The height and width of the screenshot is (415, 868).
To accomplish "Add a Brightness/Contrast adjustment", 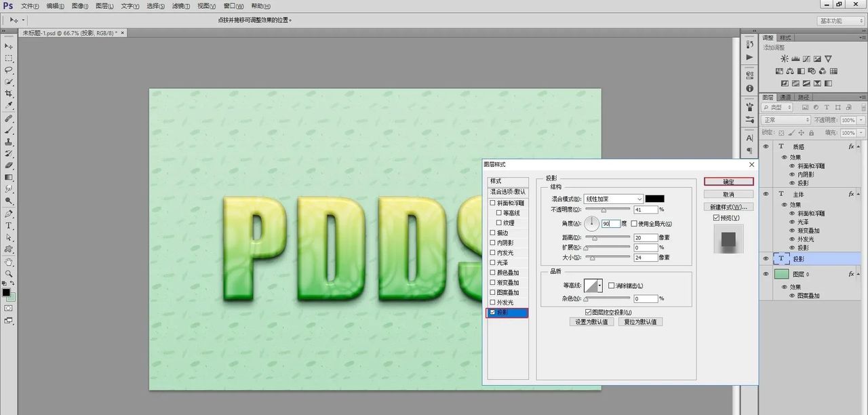I will click(785, 60).
